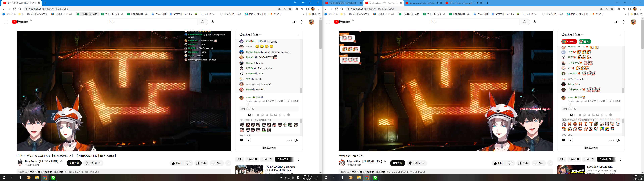The image size is (644, 181).
Task: Dislike the REN & MYSTA COLLAB video
Action: pyautogui.click(x=188, y=163)
